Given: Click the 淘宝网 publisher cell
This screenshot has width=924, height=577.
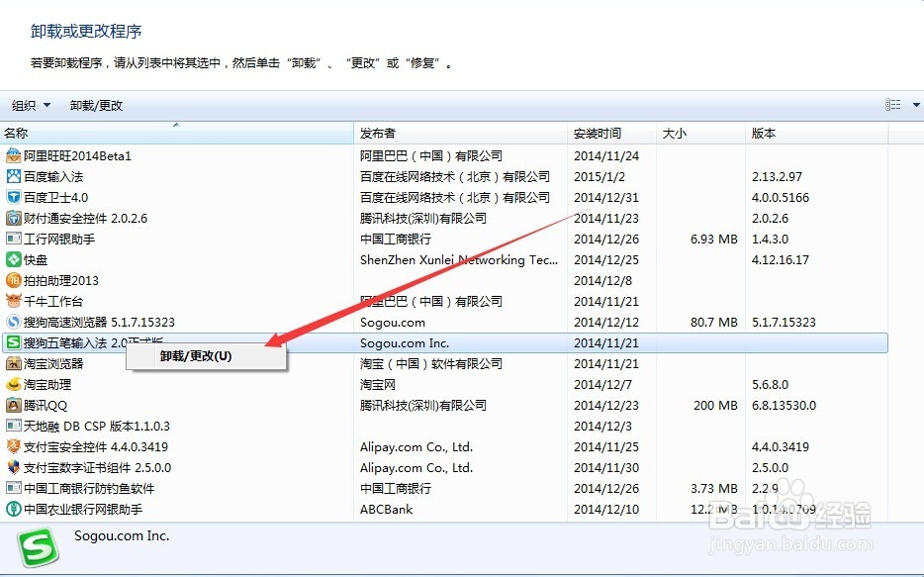Looking at the screenshot, I should pos(377,384).
